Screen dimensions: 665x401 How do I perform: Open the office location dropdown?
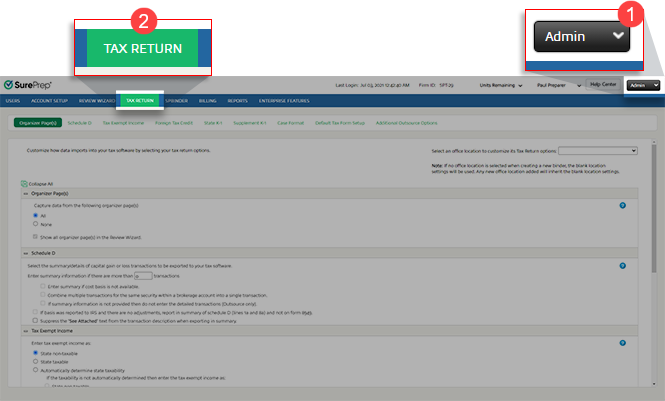(598, 150)
